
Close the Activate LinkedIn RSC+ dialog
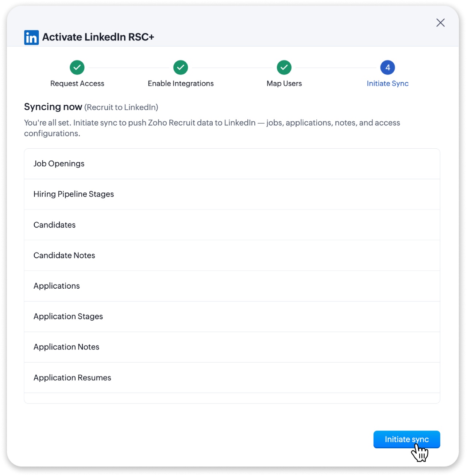pos(440,23)
